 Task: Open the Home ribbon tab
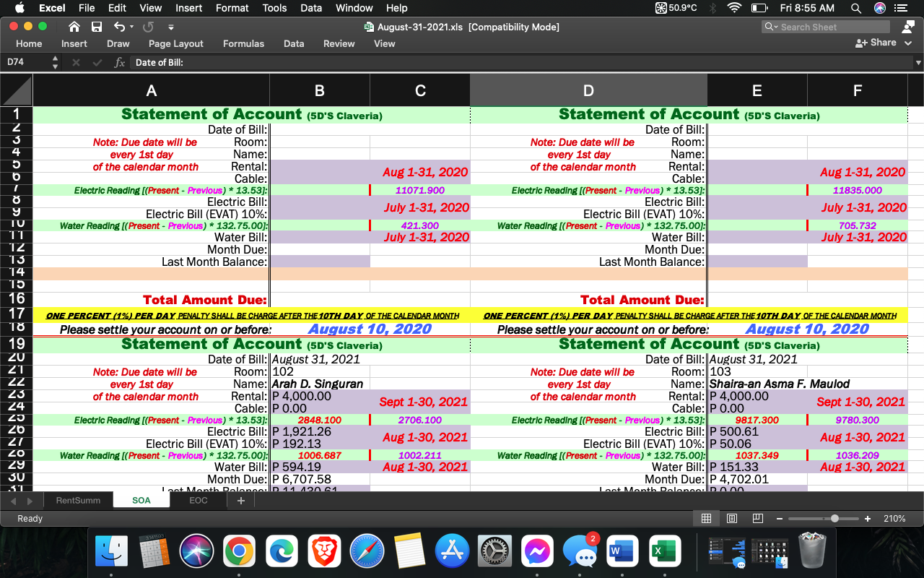(29, 43)
